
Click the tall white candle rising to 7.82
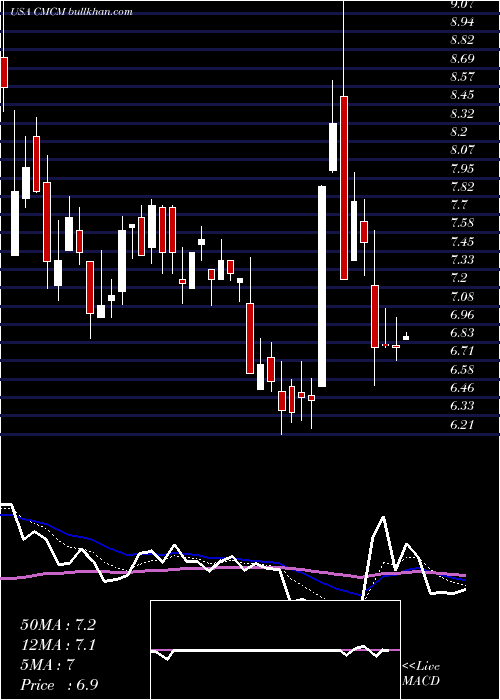click(x=322, y=286)
